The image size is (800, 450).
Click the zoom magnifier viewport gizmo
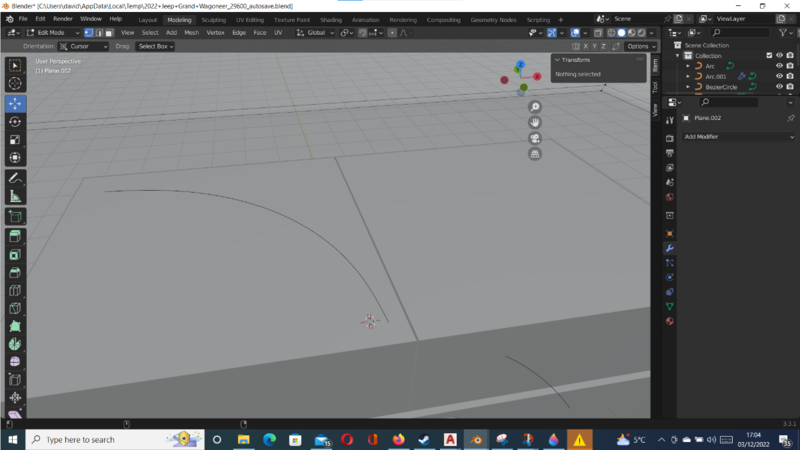(x=535, y=107)
